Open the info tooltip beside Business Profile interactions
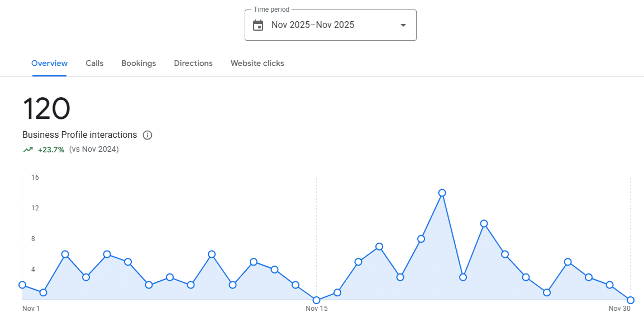Viewport: 644px width, 322px height. [x=147, y=134]
